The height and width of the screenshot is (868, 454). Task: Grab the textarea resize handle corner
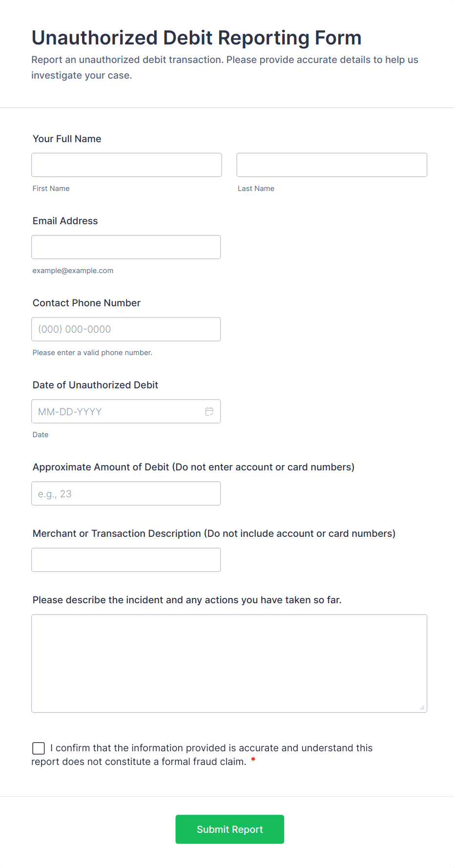(x=422, y=708)
